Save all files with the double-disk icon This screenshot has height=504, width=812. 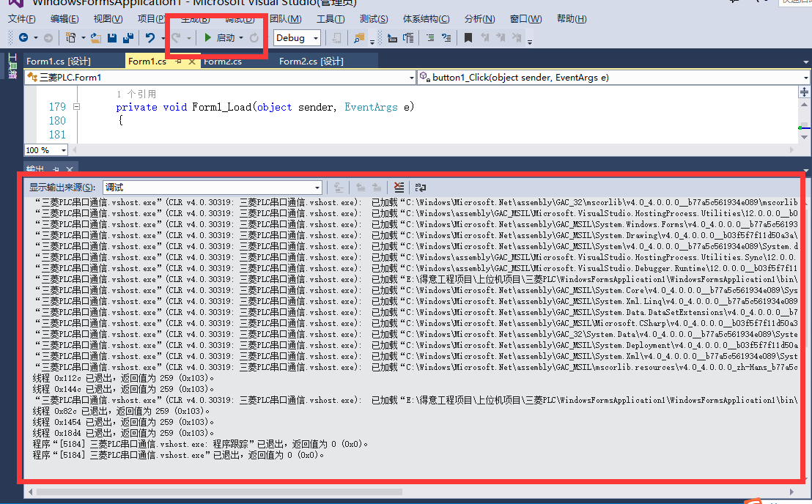128,38
